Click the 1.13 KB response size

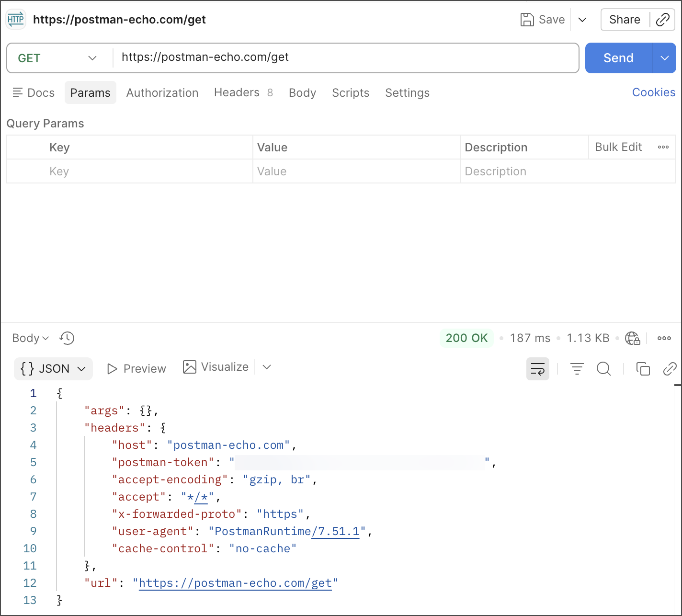(588, 338)
